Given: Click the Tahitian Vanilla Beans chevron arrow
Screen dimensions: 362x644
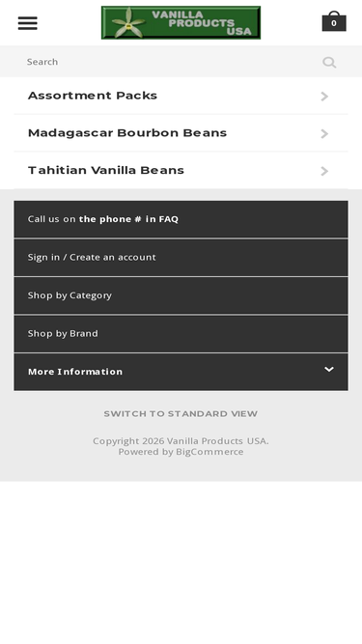Looking at the screenshot, I should click(x=324, y=171).
